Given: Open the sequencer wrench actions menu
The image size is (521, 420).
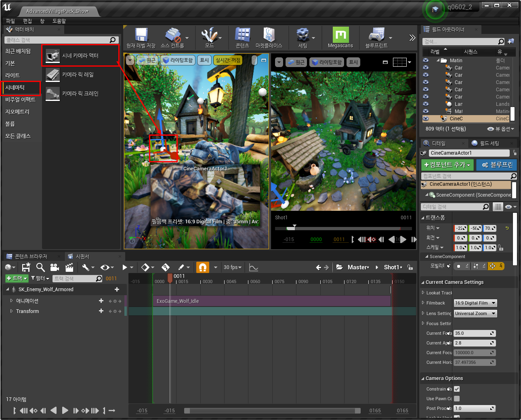Looking at the screenshot, I should (x=88, y=267).
